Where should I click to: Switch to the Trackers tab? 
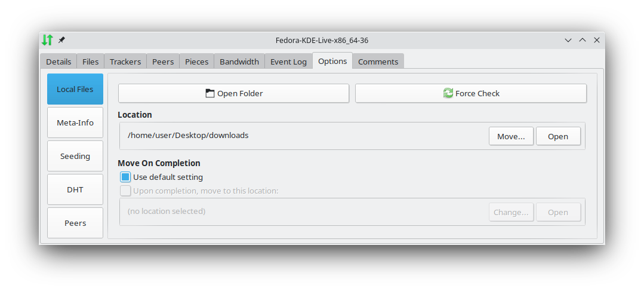[125, 62]
